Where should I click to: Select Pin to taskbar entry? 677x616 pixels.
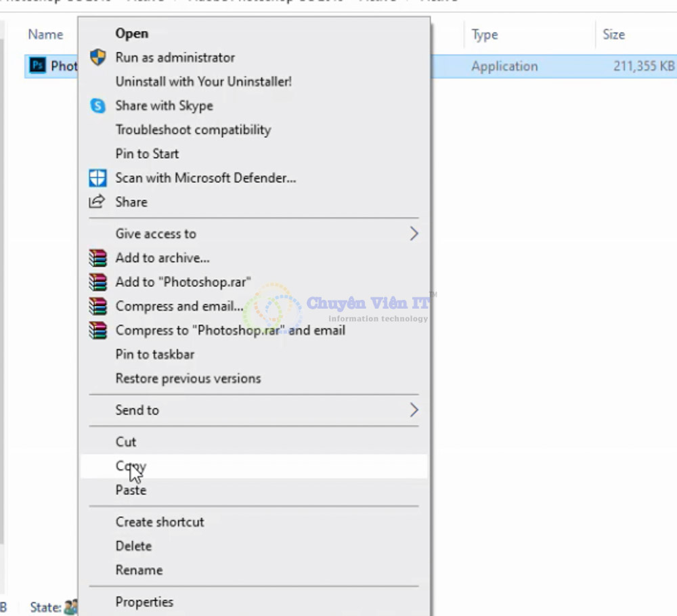155,354
